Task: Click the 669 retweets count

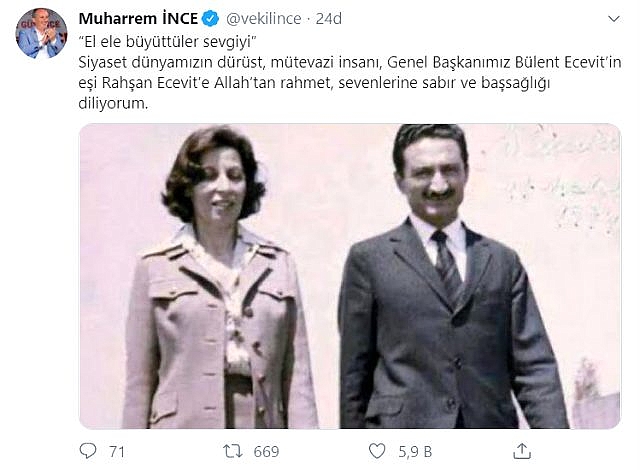Action: pyautogui.click(x=266, y=452)
